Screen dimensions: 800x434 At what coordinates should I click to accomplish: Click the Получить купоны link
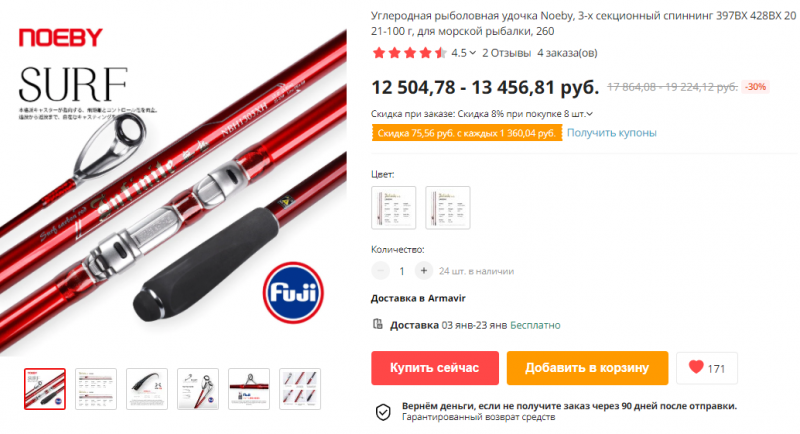(612, 133)
